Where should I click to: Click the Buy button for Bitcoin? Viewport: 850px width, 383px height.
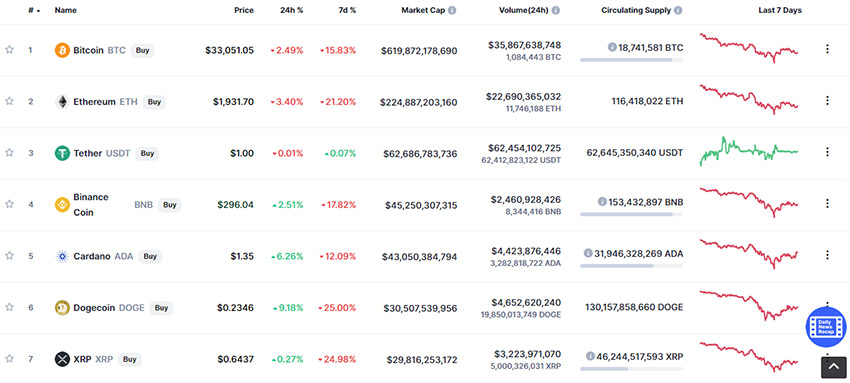pyautogui.click(x=143, y=50)
